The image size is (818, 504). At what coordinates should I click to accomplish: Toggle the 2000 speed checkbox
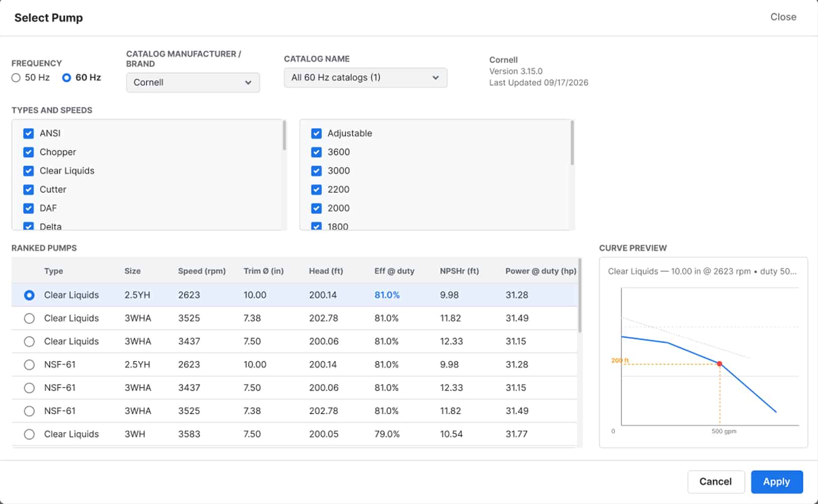[x=316, y=208]
